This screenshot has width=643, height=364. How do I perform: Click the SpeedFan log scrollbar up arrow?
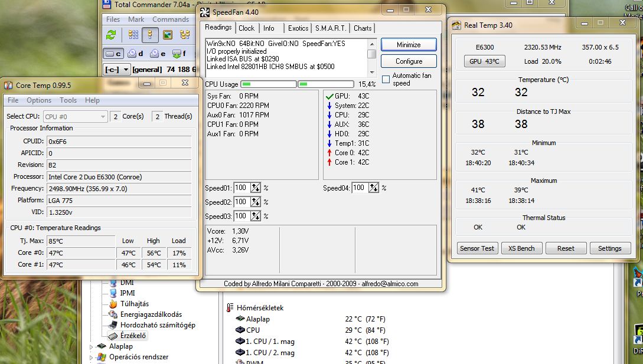tap(372, 44)
